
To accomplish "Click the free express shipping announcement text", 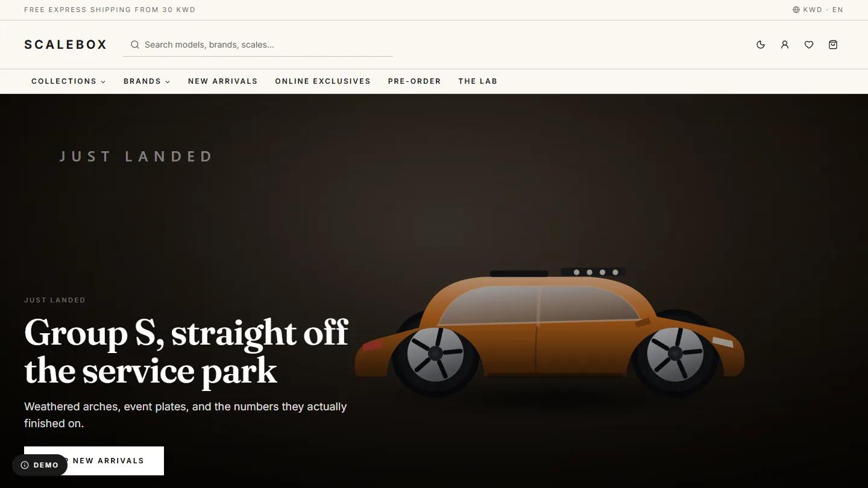I will pos(110,10).
